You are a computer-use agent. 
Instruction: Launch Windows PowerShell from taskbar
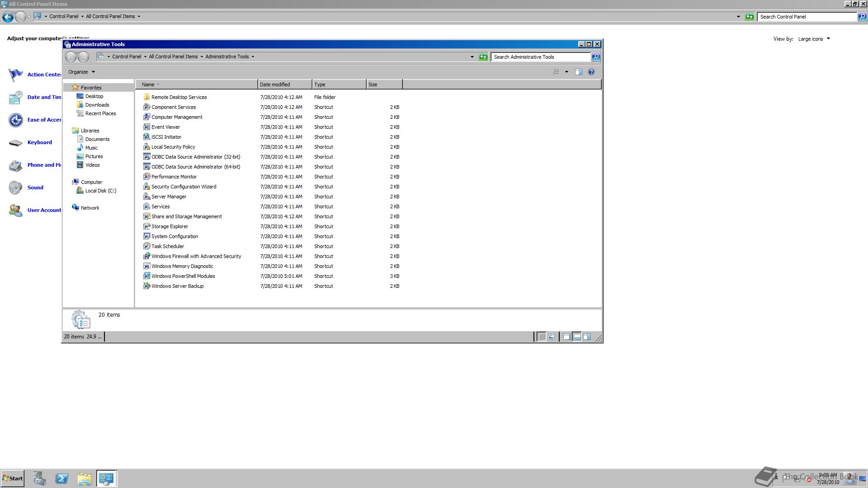(x=62, y=479)
